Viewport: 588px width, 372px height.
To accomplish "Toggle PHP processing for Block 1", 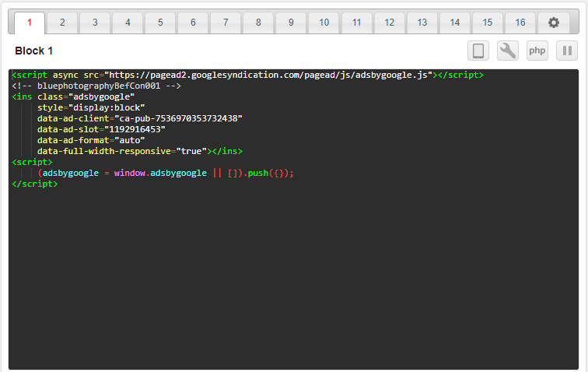I will coord(537,51).
